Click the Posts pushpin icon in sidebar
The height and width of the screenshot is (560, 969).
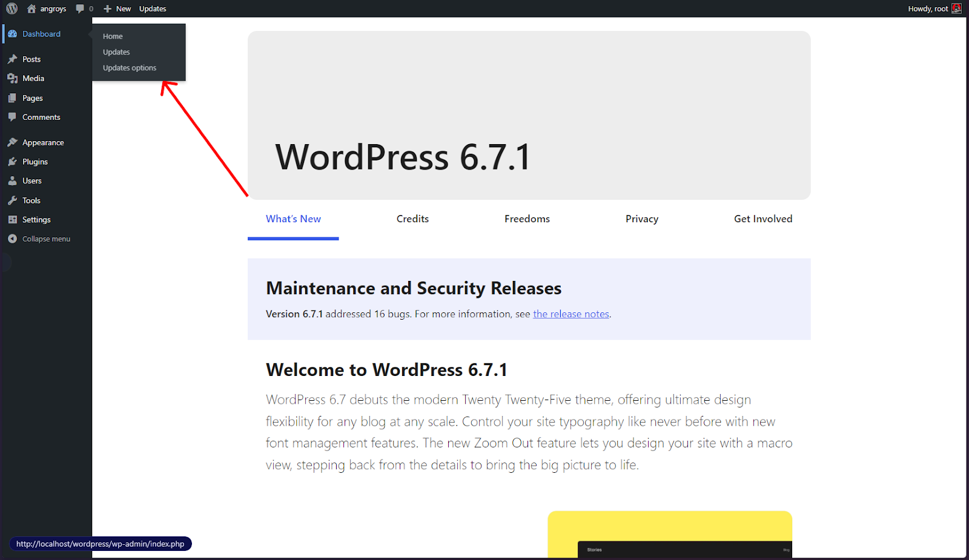12,59
